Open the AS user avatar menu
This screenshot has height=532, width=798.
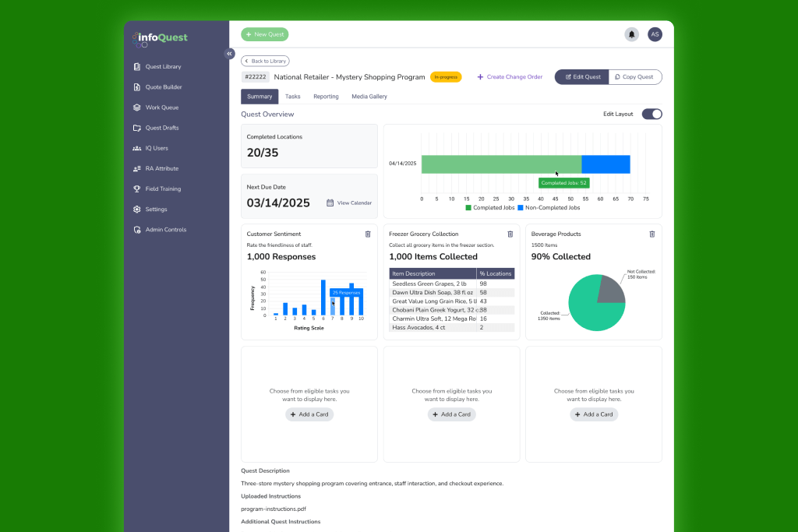(x=655, y=34)
